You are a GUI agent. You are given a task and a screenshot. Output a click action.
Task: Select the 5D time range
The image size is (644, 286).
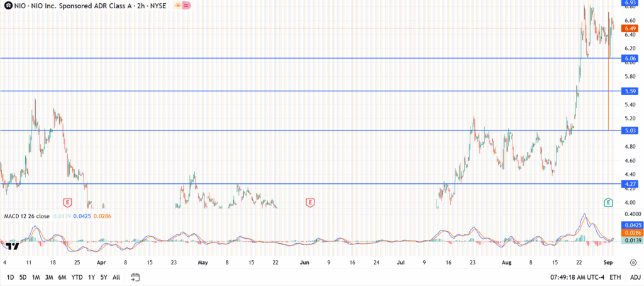(x=23, y=277)
